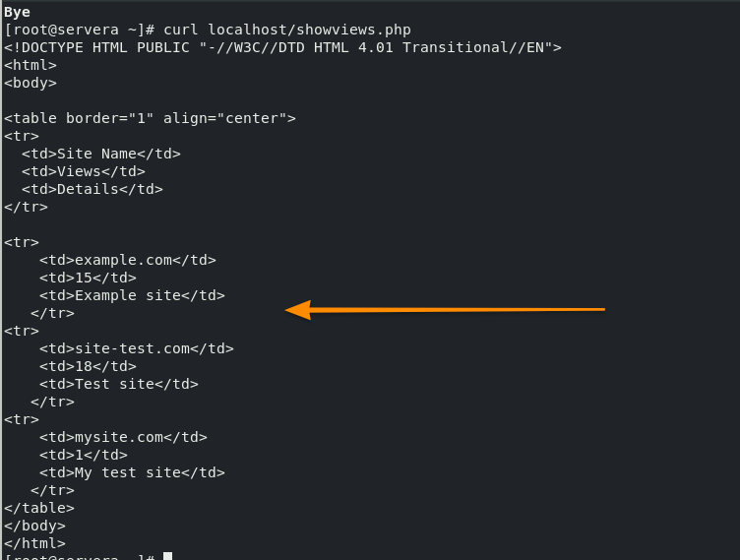Click the mysite.com cell text
This screenshot has width=740, height=560.
coord(123,437)
